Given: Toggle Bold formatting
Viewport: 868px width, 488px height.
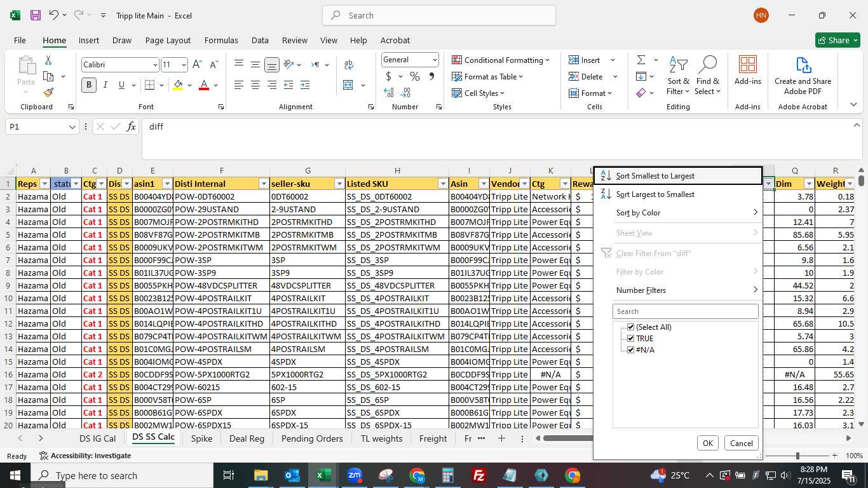Looking at the screenshot, I should [89, 85].
